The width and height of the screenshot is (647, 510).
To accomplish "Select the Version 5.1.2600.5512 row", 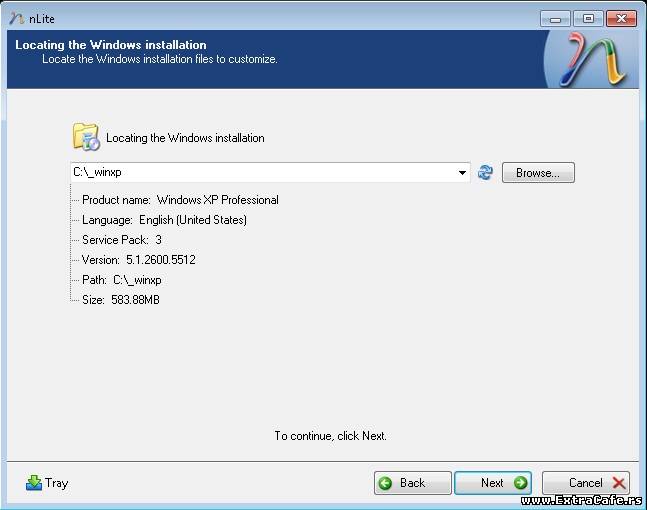I will [138, 260].
